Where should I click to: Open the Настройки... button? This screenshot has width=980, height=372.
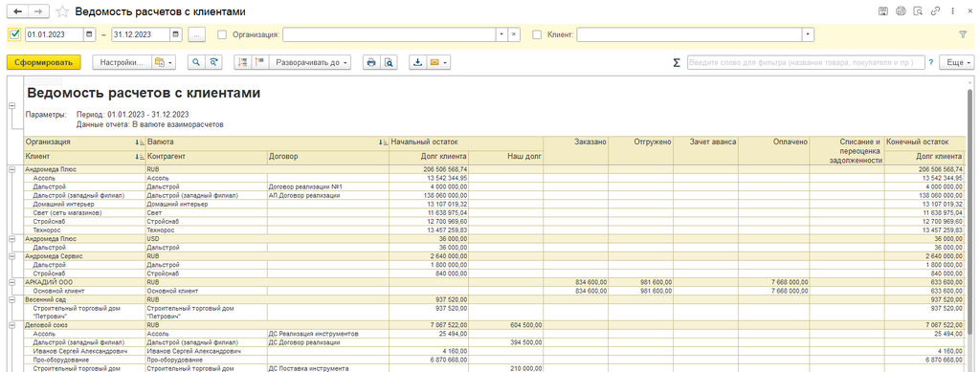(x=122, y=62)
